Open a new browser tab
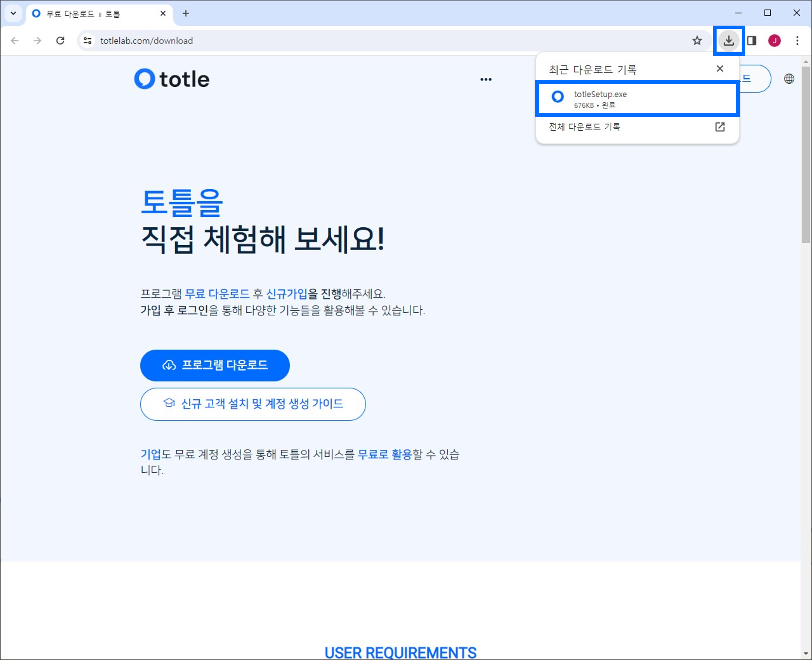812x660 pixels. click(x=186, y=14)
